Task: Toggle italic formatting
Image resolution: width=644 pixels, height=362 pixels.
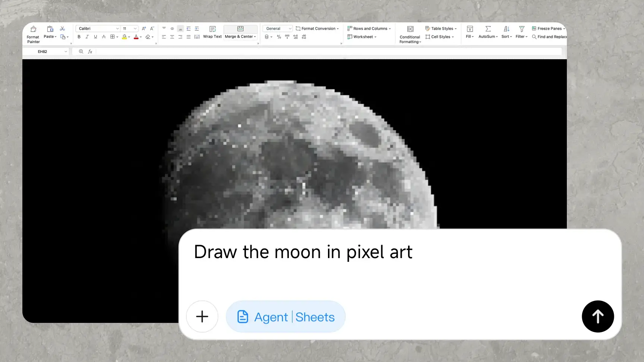Action: click(87, 36)
